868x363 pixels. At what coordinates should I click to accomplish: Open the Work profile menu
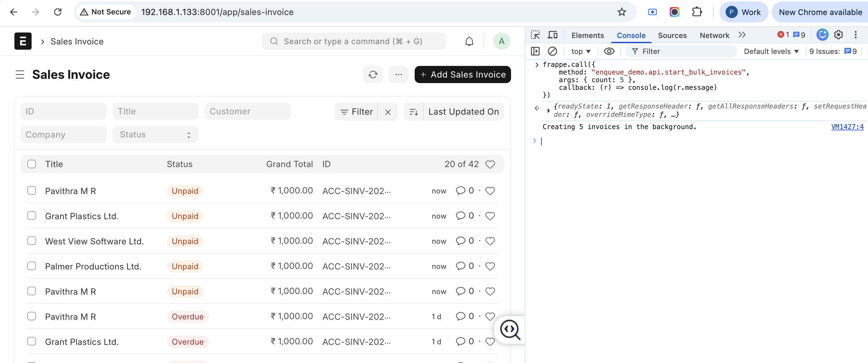coord(744,12)
